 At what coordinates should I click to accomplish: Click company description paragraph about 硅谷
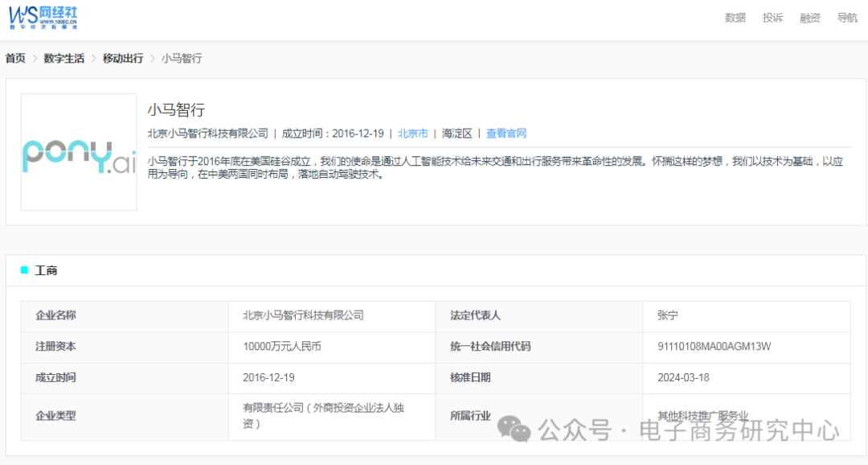(495, 167)
